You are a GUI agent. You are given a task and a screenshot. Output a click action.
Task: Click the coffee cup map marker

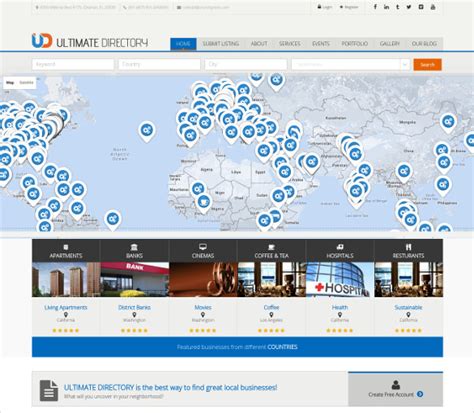203,202
